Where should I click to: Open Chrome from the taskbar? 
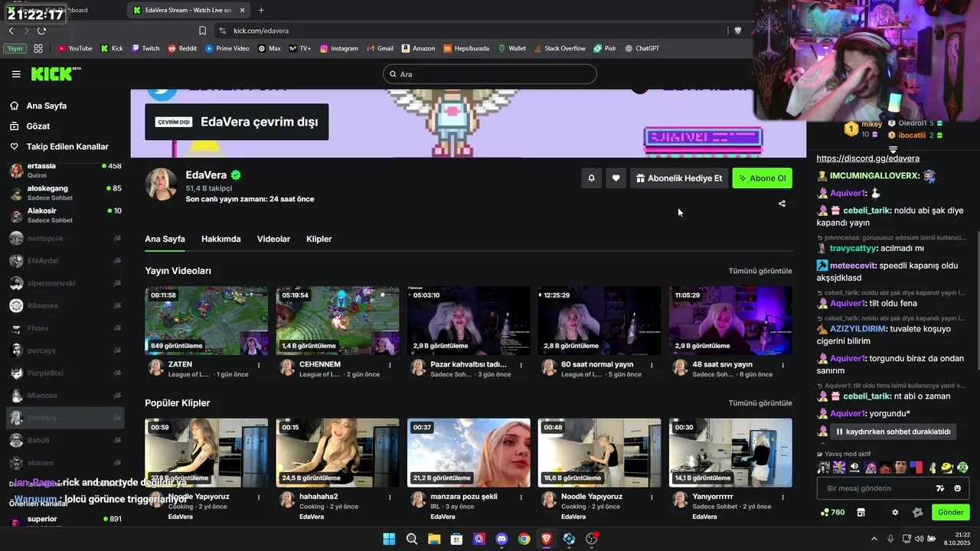click(x=524, y=539)
